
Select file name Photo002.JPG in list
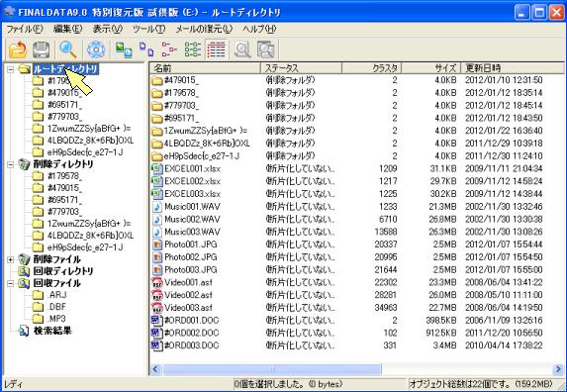click(191, 257)
